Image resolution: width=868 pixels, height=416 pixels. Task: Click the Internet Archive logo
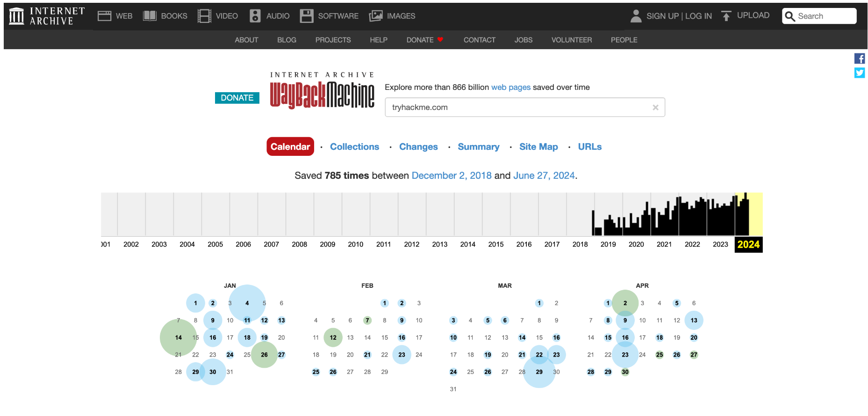pos(47,16)
